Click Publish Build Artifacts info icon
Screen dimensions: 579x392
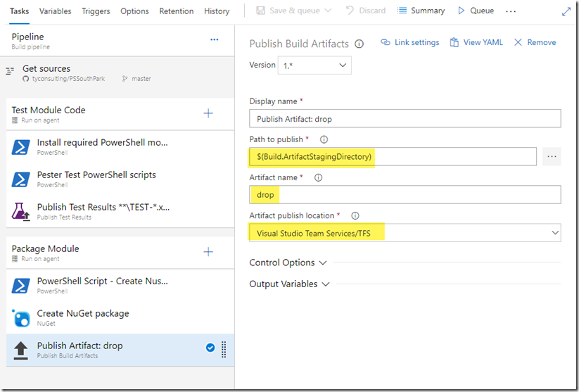(x=359, y=44)
